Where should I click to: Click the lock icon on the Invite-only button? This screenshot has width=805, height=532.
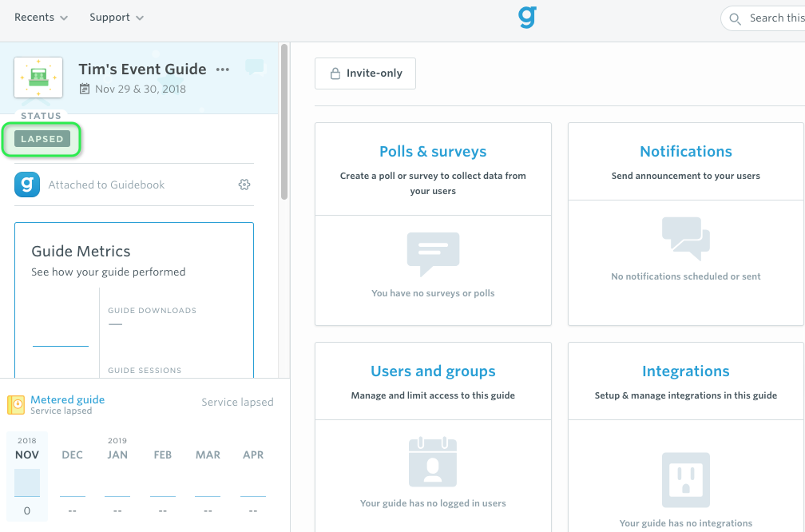[x=335, y=73]
